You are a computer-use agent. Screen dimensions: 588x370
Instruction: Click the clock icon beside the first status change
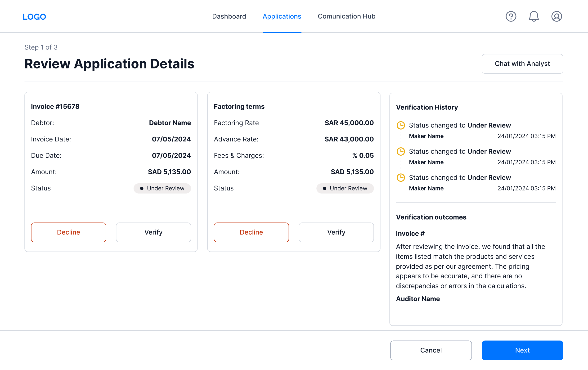click(x=401, y=125)
